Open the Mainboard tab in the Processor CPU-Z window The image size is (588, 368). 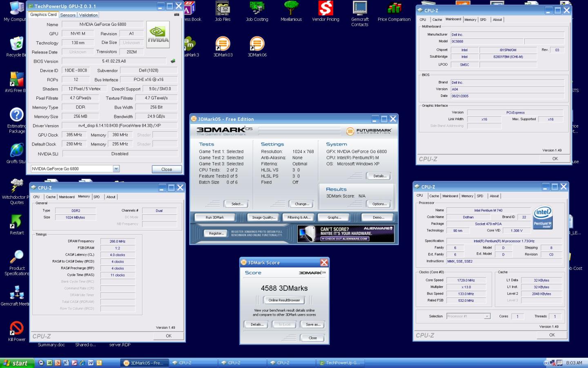tap(450, 196)
